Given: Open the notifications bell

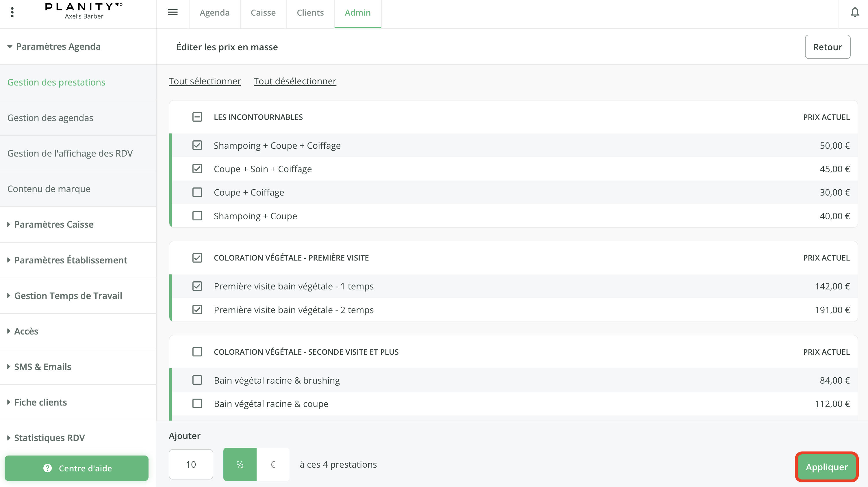Looking at the screenshot, I should pos(854,12).
